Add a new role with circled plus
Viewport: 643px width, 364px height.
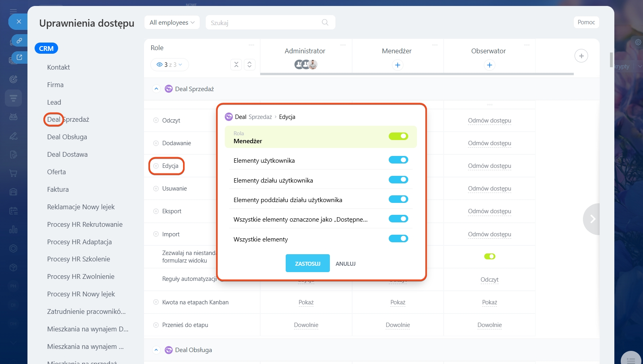[x=581, y=56]
